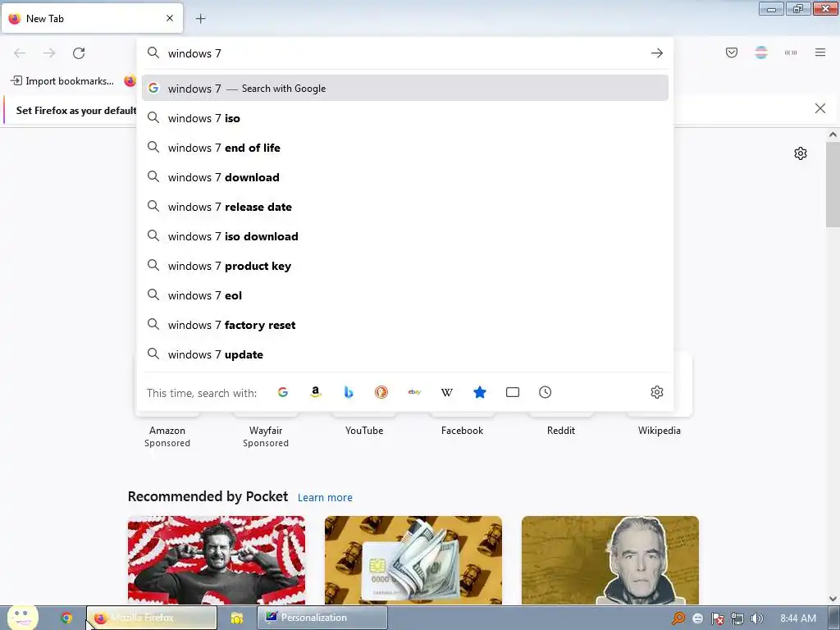The width and height of the screenshot is (840, 630).
Task: Search this time with DuckDuckGo icon
Action: (381, 392)
